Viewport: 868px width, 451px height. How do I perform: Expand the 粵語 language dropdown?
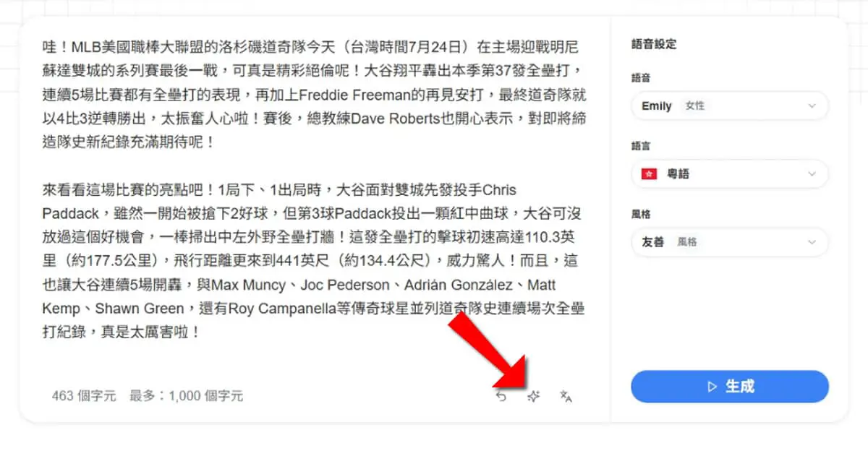(x=730, y=174)
